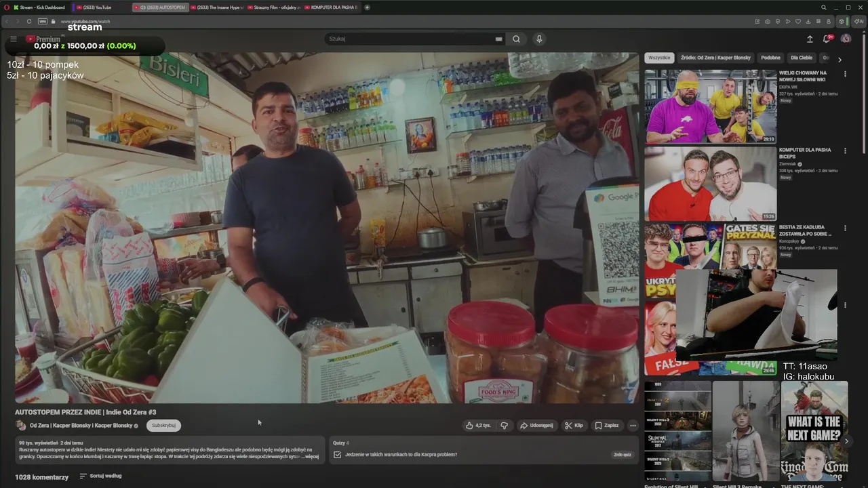The height and width of the screenshot is (488, 868).
Task: Select the Podobne filter chip
Action: pos(770,58)
